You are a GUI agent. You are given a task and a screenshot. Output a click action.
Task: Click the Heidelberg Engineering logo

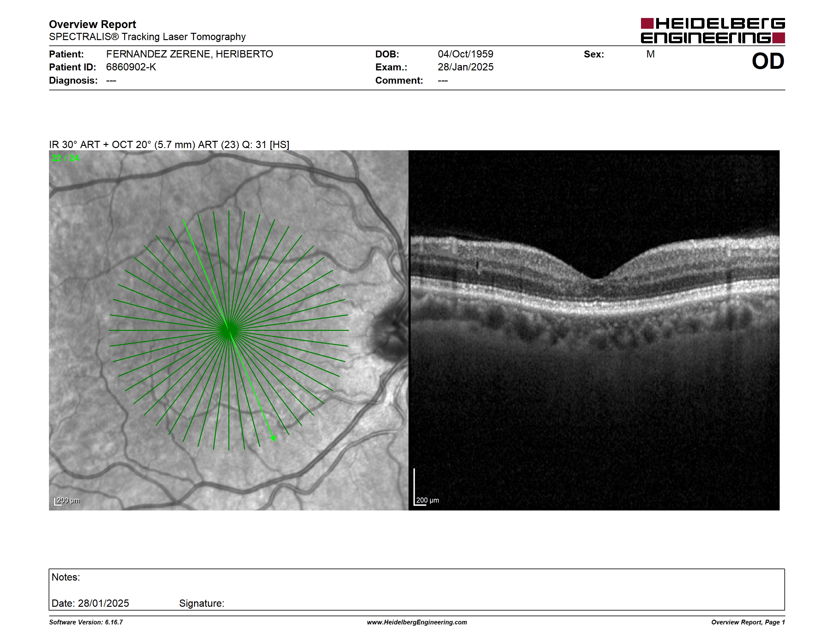coord(713,31)
